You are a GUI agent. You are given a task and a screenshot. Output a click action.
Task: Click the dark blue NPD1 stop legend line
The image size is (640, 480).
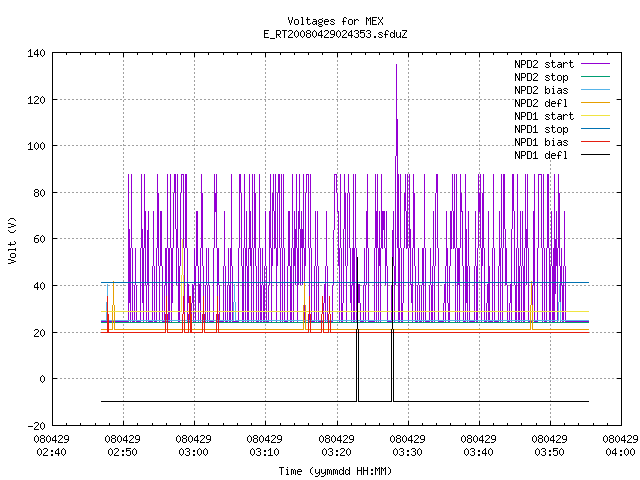click(595, 129)
